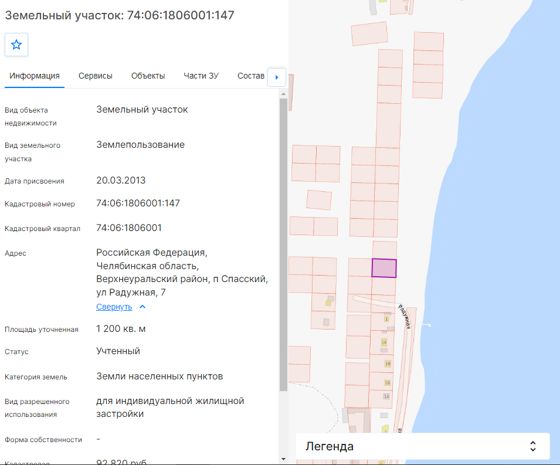This screenshot has width=560, height=465.
Task: Click для индивидуальной жилищной застройки value
Action: pos(170,407)
